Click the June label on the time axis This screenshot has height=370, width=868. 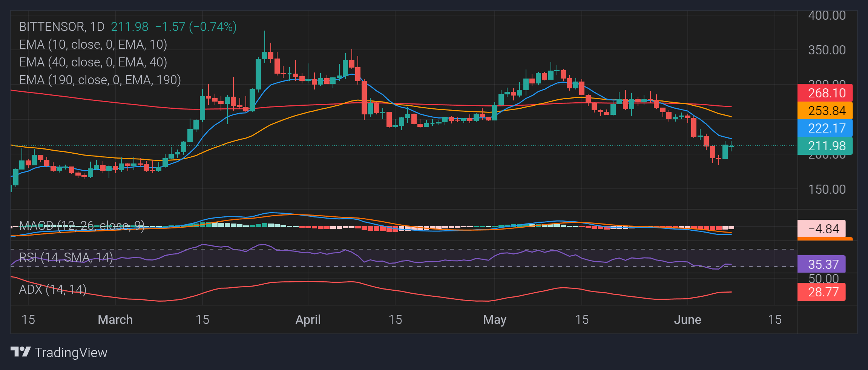coord(687,320)
